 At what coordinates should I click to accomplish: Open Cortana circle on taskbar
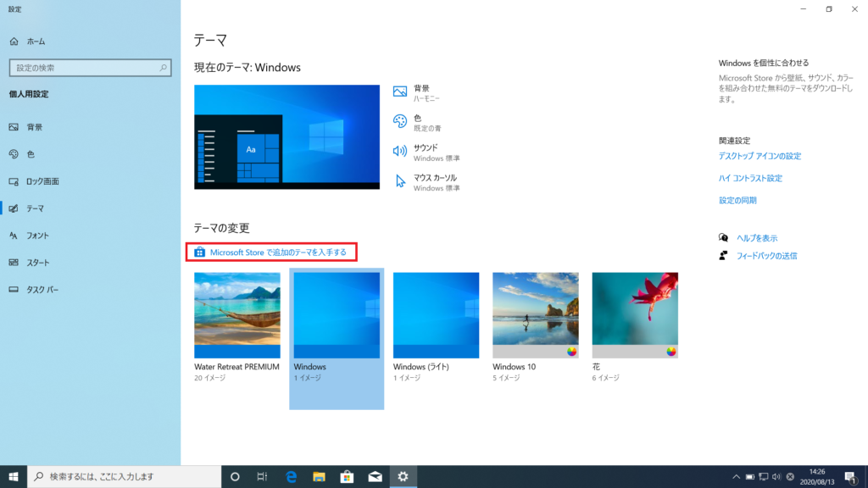(x=235, y=476)
